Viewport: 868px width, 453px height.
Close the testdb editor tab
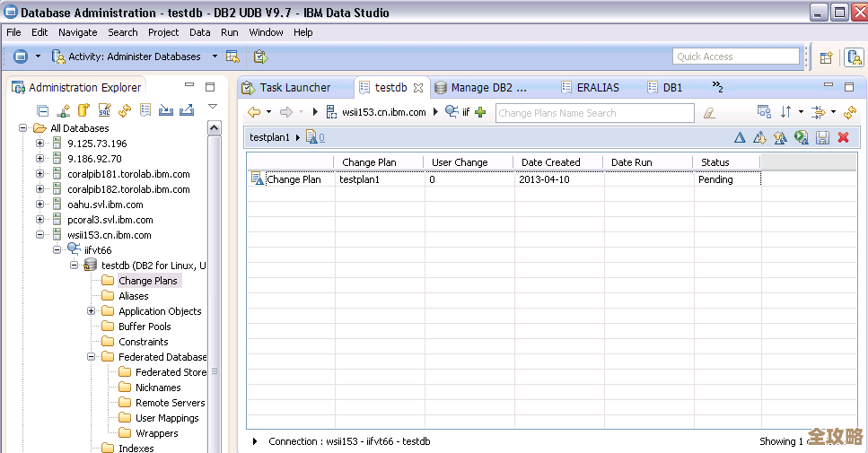[x=418, y=88]
